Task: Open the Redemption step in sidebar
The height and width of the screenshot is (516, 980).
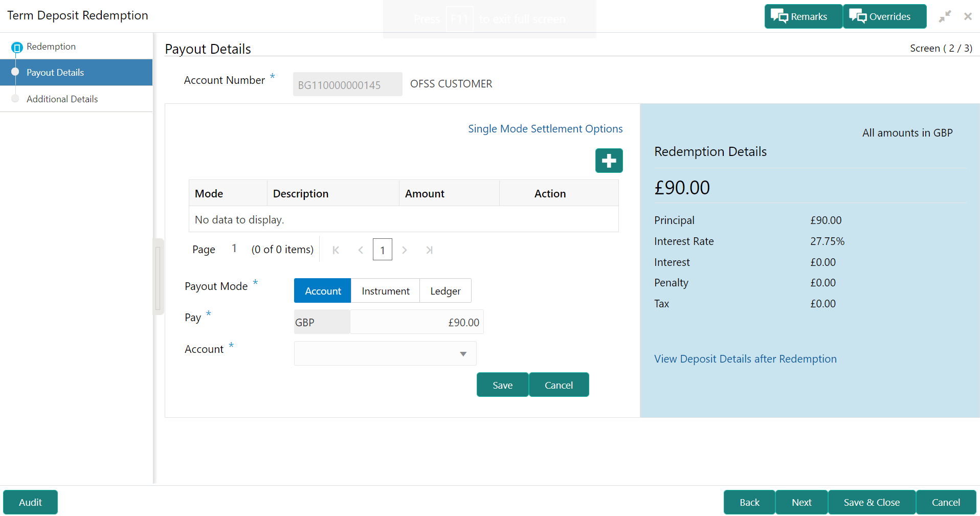Action: click(x=51, y=47)
